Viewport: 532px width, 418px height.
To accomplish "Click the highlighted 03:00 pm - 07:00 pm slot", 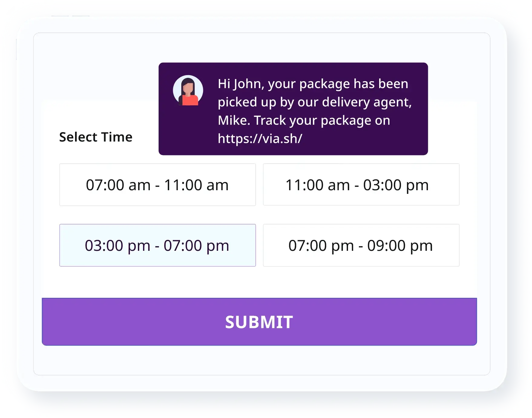I will [157, 245].
